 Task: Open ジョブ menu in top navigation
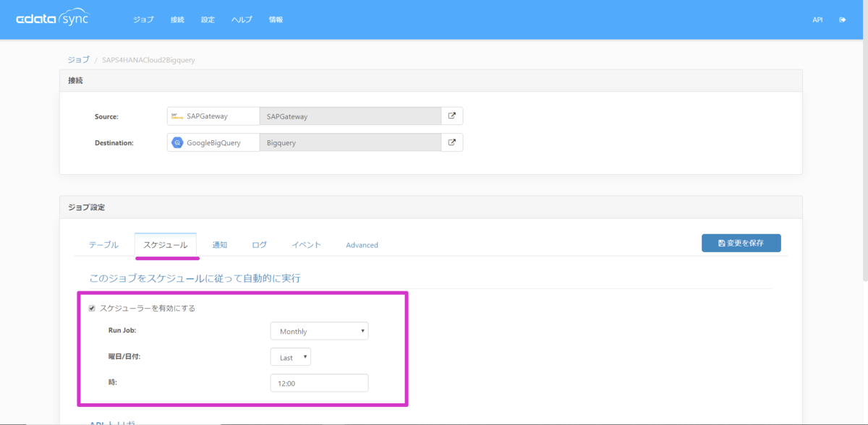click(143, 20)
